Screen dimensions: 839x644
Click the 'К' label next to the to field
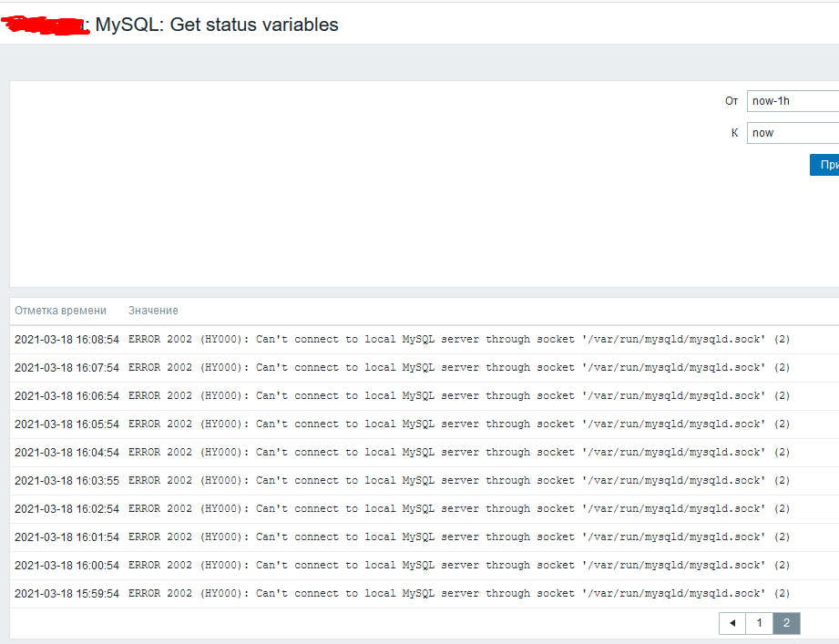pos(734,133)
